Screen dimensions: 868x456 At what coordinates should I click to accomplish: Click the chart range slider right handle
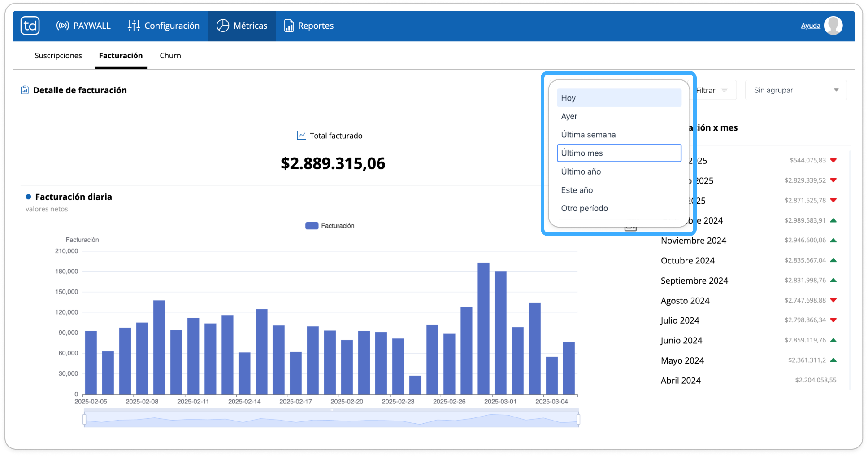(578, 419)
